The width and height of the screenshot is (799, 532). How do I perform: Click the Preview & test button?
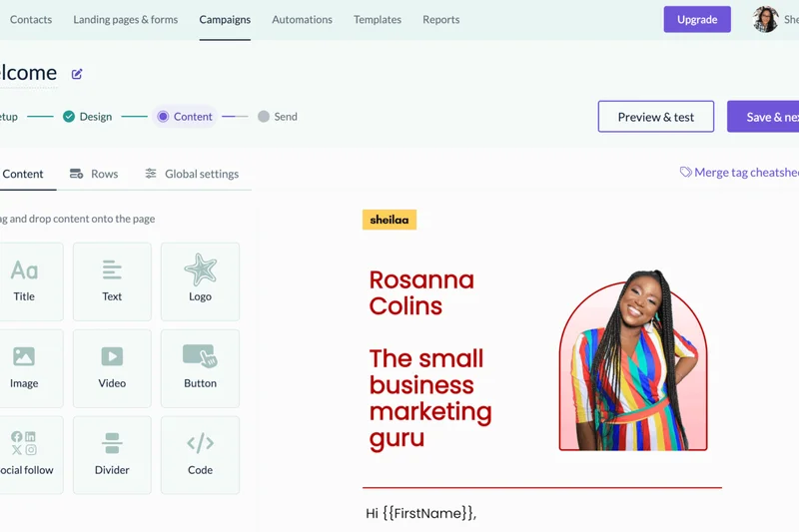(656, 117)
